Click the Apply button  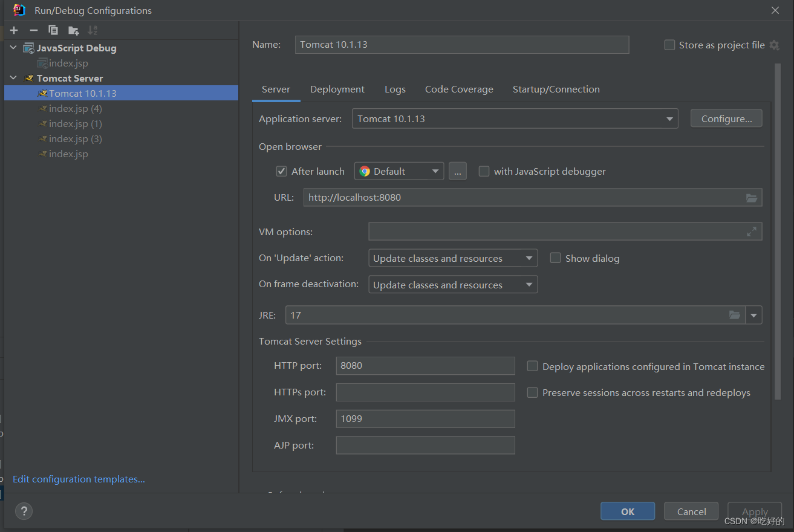click(755, 511)
